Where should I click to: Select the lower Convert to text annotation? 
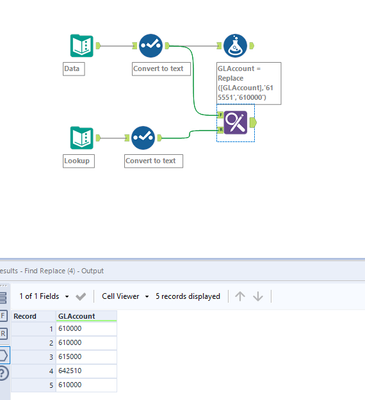pyautogui.click(x=154, y=161)
